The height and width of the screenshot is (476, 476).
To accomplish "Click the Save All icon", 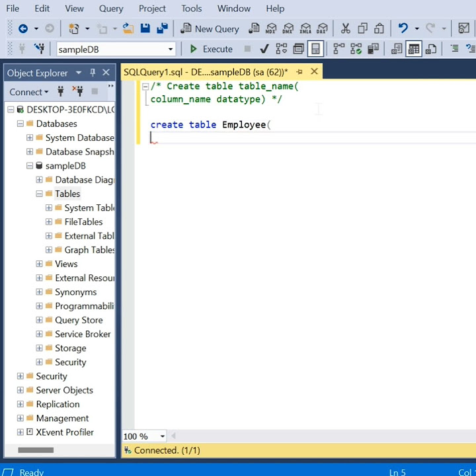I will click(162, 28).
